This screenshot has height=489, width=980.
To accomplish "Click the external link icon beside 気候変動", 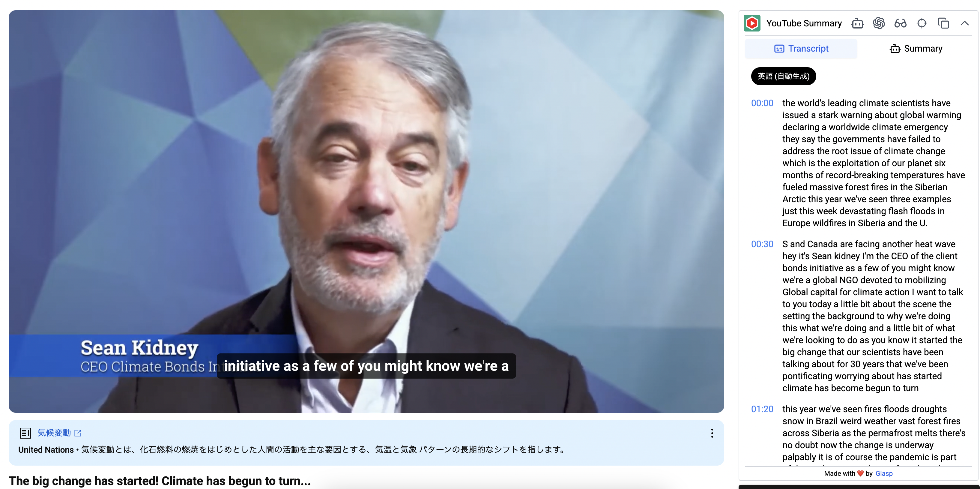I will (78, 433).
